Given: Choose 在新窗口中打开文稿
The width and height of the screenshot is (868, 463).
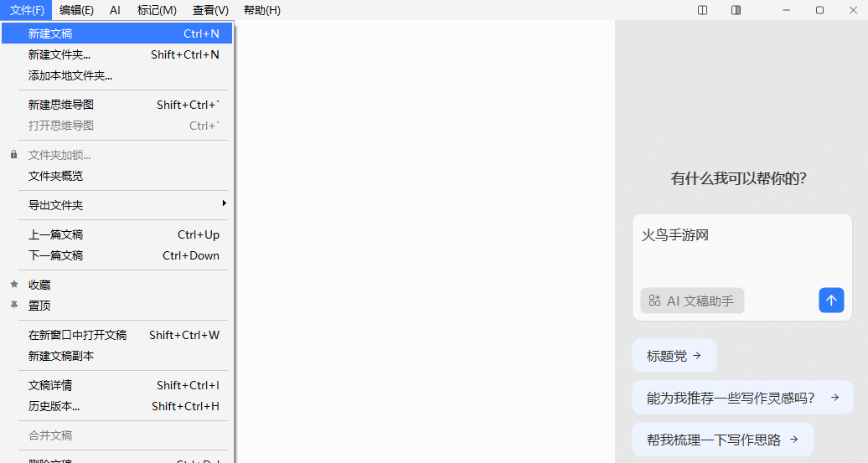Looking at the screenshot, I should 116,335.
